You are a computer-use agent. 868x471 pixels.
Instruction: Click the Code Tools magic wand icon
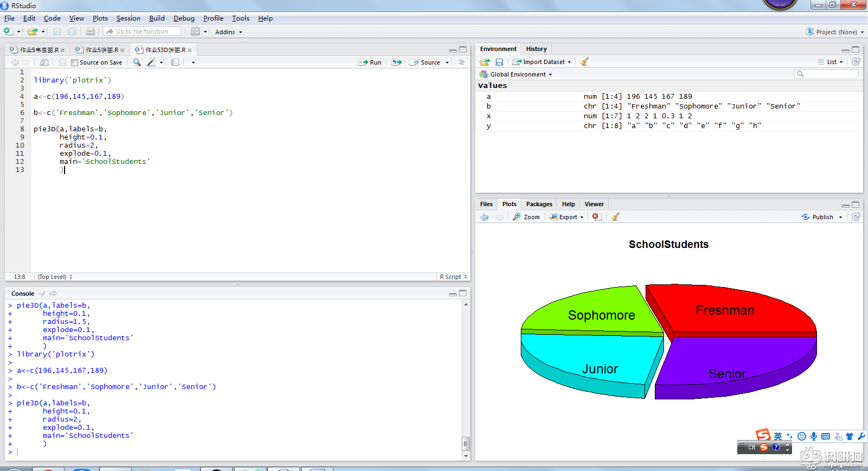click(x=152, y=62)
